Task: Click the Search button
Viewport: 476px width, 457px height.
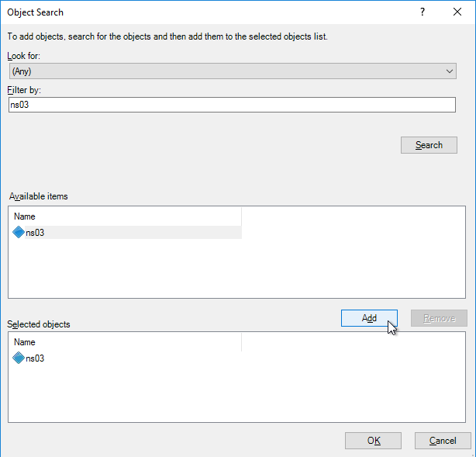Action: pyautogui.click(x=429, y=145)
